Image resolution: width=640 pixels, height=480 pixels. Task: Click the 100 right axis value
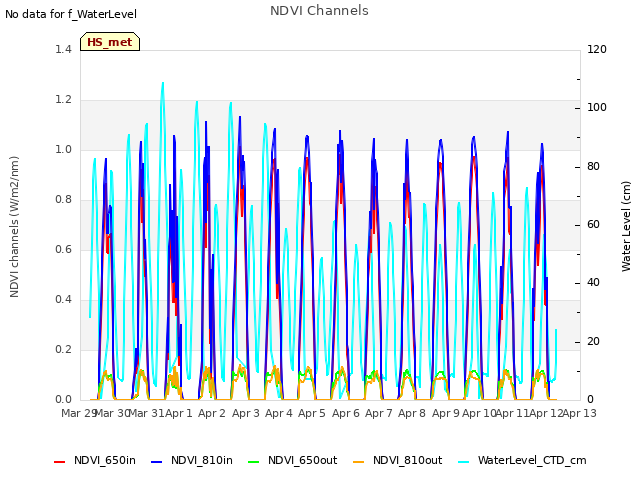tap(597, 108)
